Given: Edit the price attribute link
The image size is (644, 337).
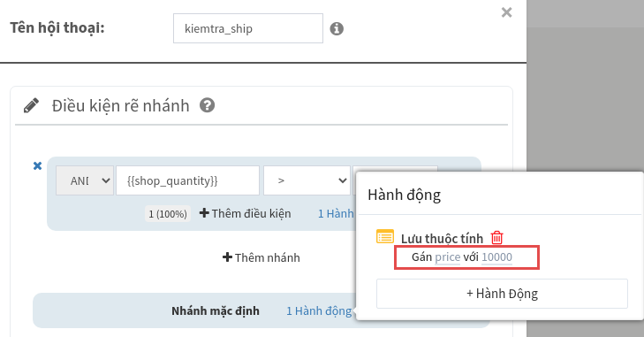Looking at the screenshot, I should [x=448, y=257].
